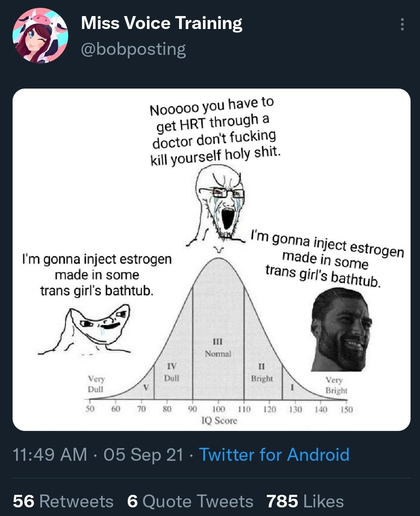Click the 'Very Bright' label on the chart

(335, 385)
